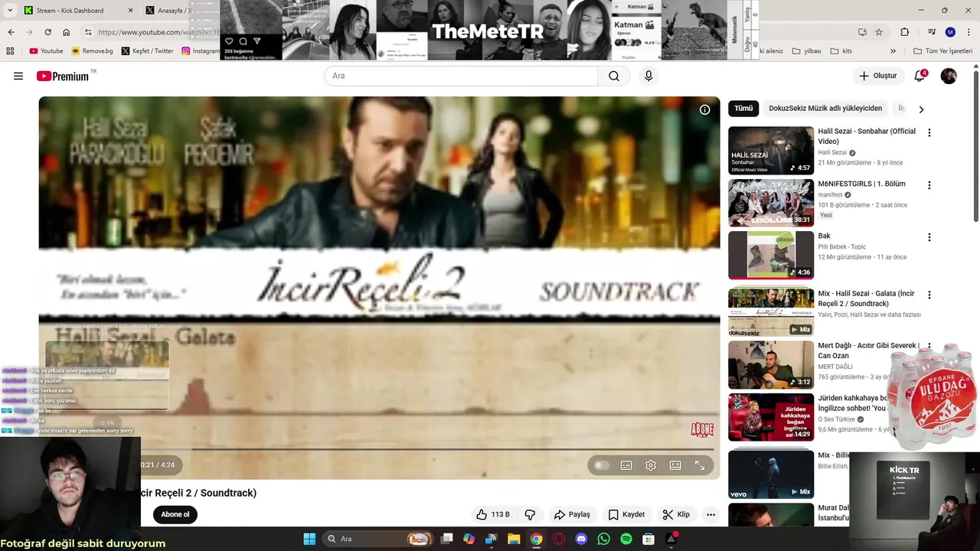
Task: Open Keşfet / Twitter bookmark
Action: (x=148, y=51)
